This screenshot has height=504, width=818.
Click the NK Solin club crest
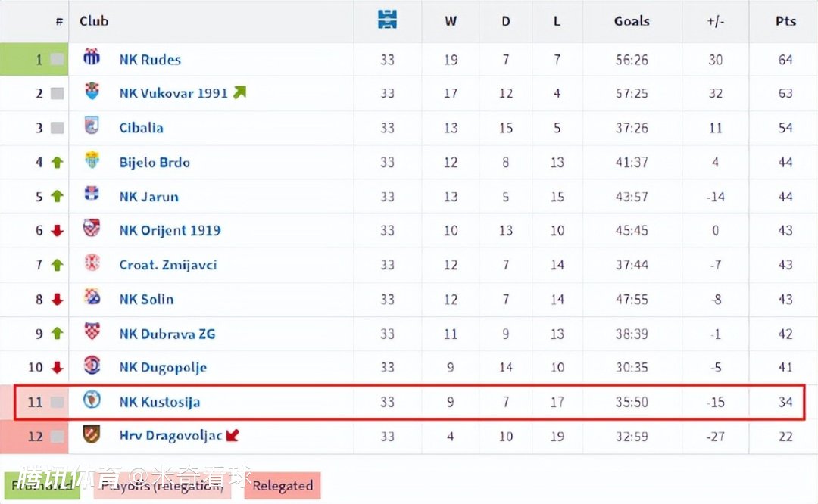(x=92, y=298)
